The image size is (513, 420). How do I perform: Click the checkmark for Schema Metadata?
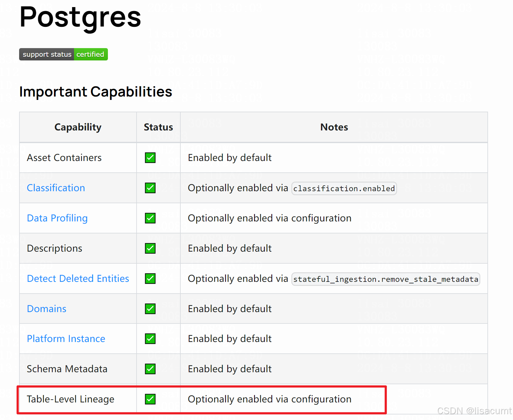[x=150, y=369]
